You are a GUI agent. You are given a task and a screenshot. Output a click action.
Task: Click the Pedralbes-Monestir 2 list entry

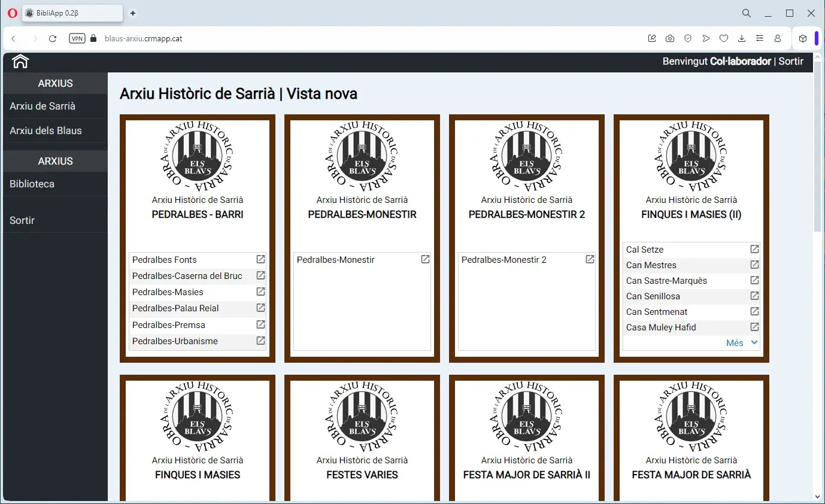coord(504,260)
